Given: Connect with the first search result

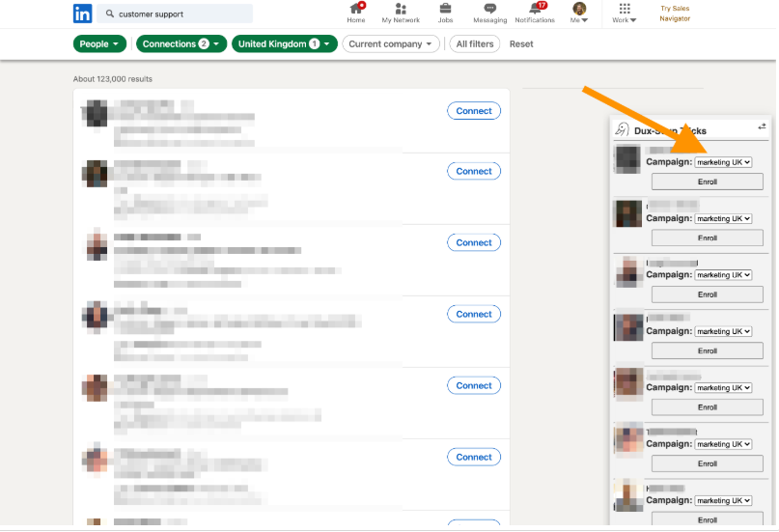Looking at the screenshot, I should pos(474,111).
